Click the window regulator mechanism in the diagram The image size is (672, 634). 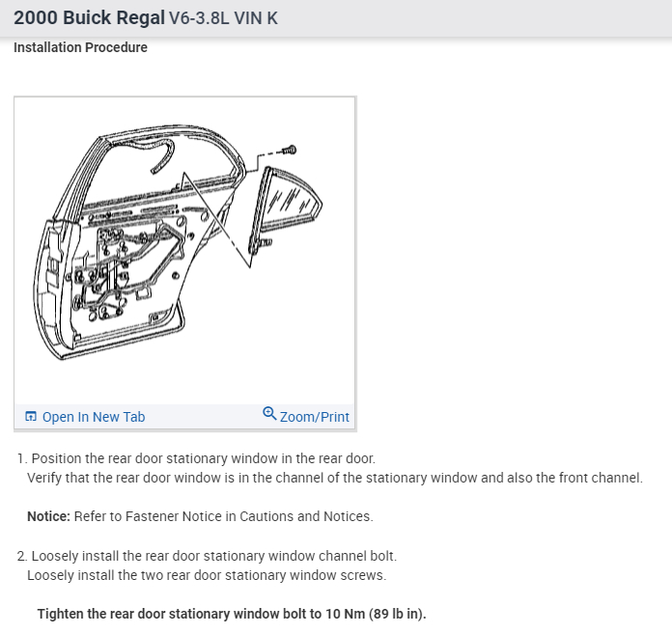[x=128, y=265]
